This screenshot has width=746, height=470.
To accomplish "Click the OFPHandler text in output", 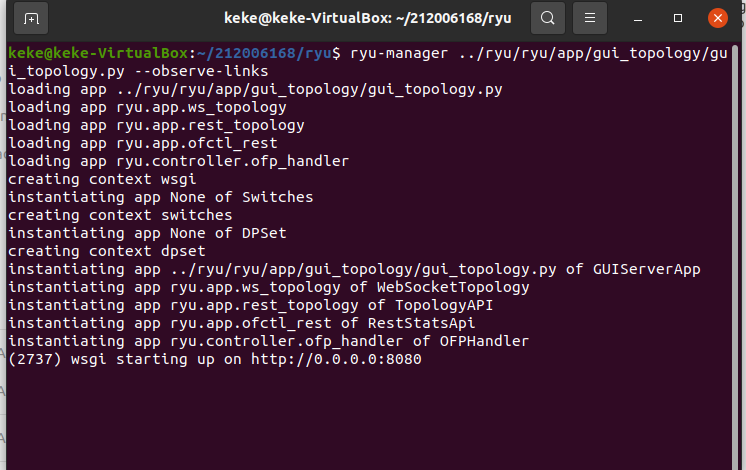I will 484,341.
